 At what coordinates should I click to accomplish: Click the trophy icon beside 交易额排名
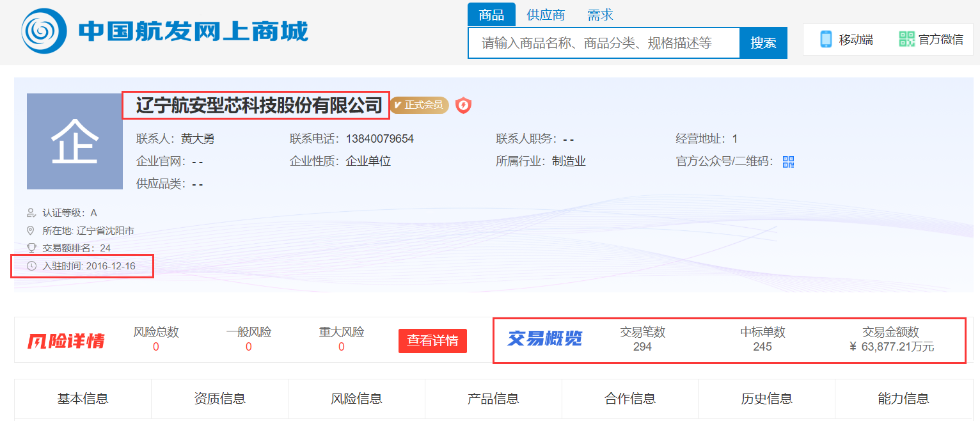[31, 248]
